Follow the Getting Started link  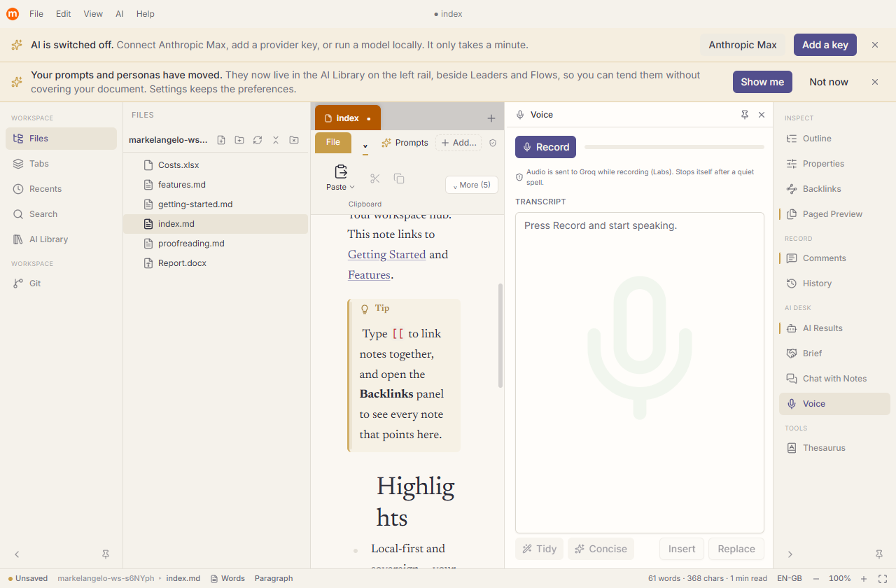point(386,255)
